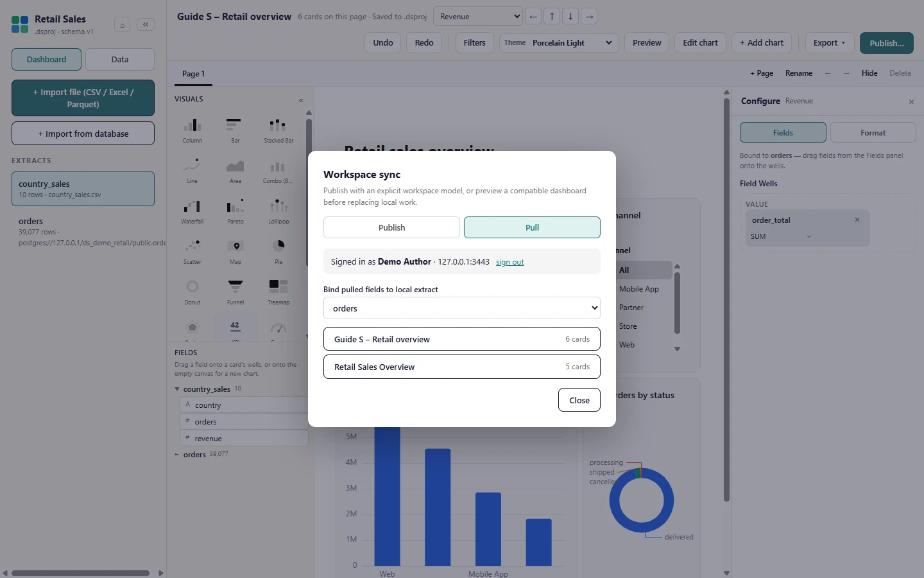Expand the orders field tree
924x578 pixels.
click(177, 455)
